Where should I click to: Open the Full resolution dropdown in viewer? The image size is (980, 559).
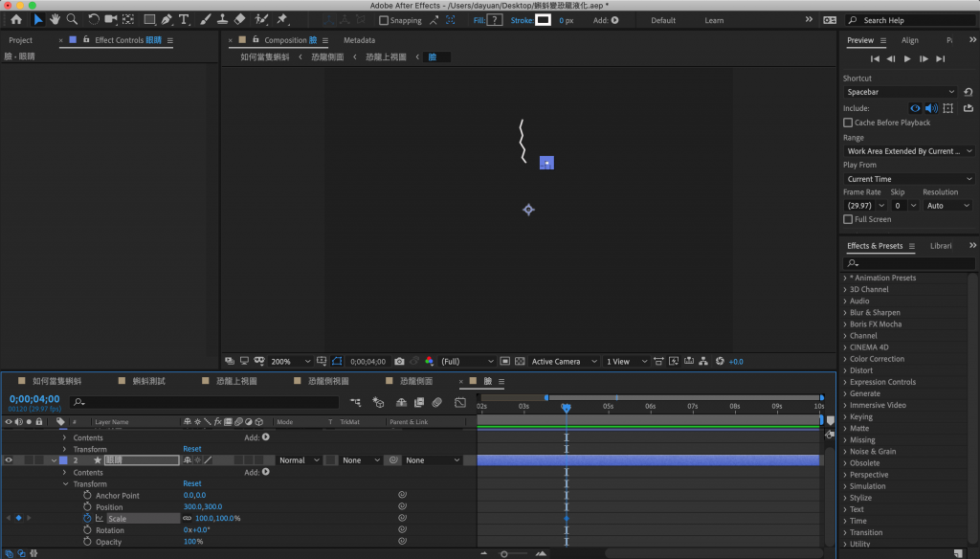click(467, 362)
